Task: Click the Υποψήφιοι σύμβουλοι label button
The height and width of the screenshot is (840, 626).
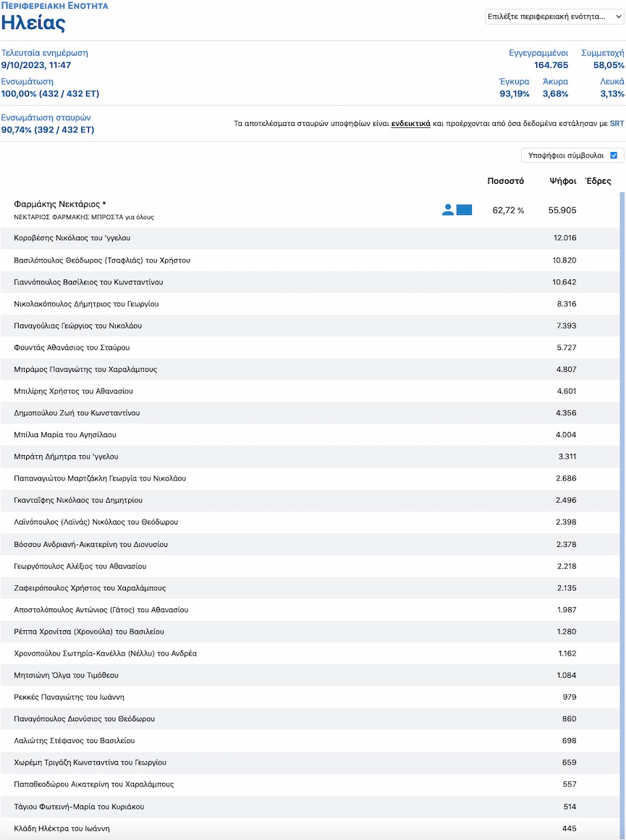Action: click(x=572, y=156)
